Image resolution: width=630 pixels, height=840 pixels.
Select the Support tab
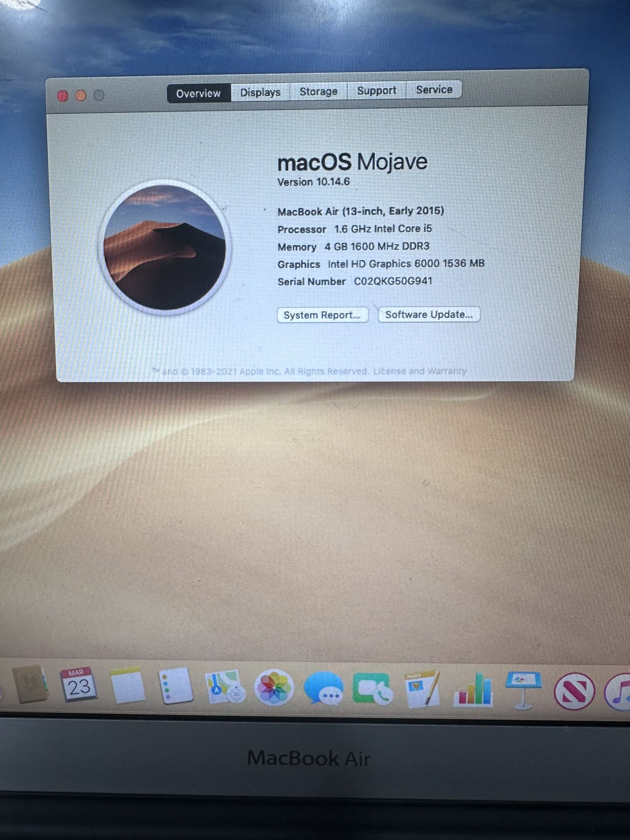377,91
